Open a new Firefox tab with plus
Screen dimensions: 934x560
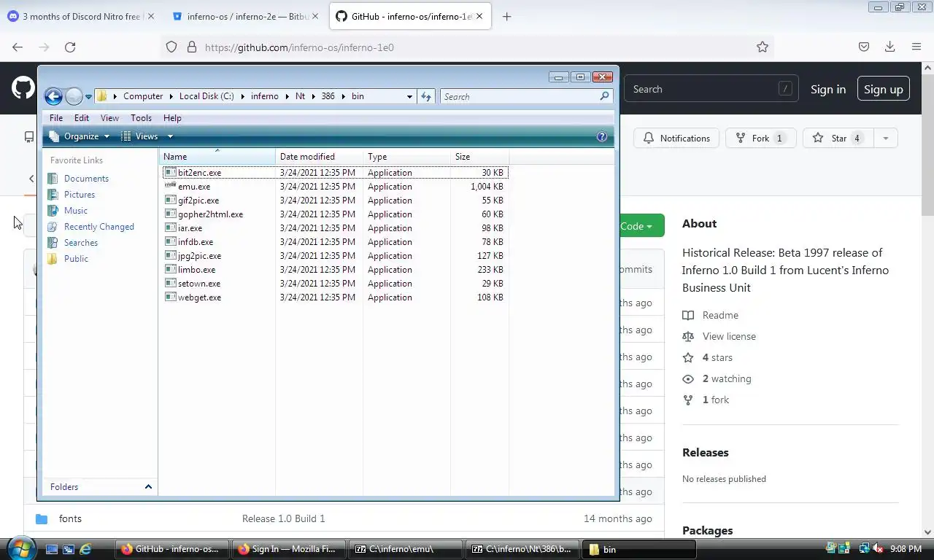click(507, 16)
